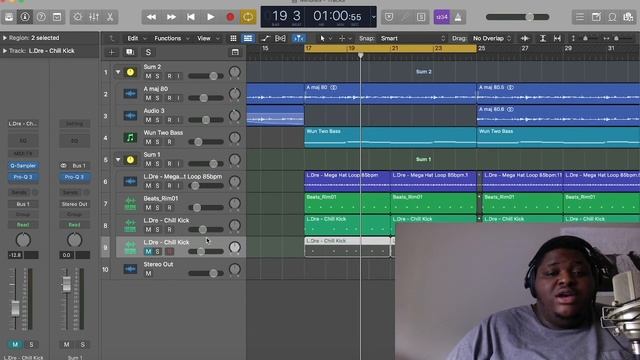This screenshot has height=360, width=640.
Task: Expand the Track L.Dre - Chill Kick inspector
Action: [x=5, y=51]
